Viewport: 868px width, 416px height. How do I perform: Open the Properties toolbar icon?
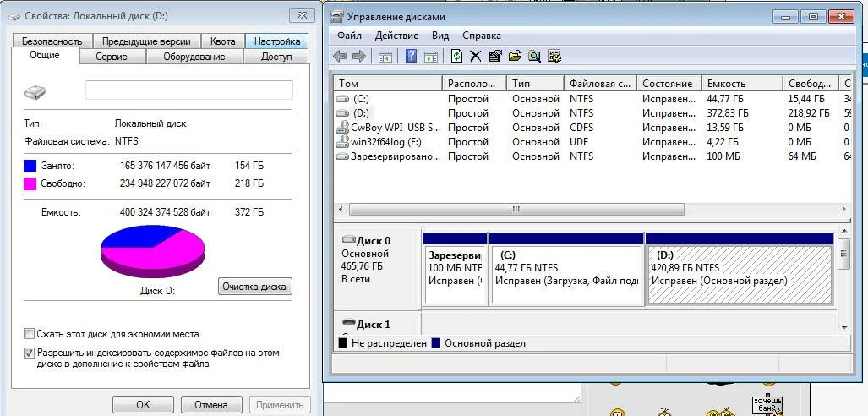tap(495, 56)
